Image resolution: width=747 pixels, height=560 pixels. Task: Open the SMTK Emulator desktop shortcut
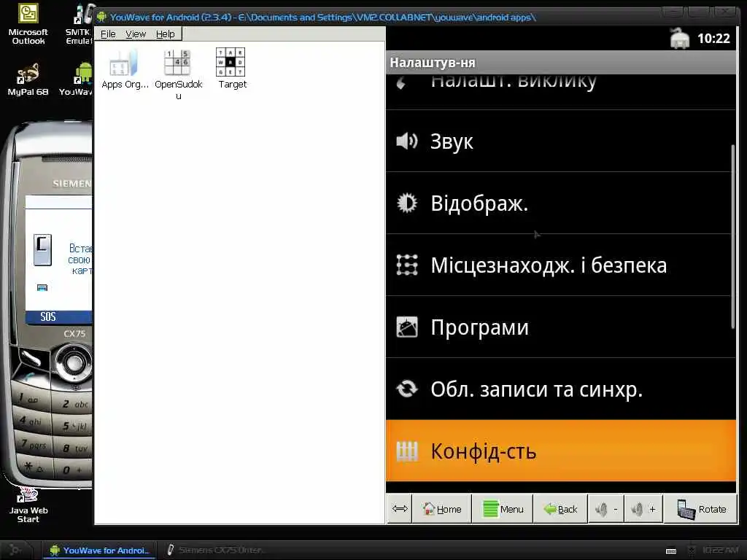(x=78, y=24)
